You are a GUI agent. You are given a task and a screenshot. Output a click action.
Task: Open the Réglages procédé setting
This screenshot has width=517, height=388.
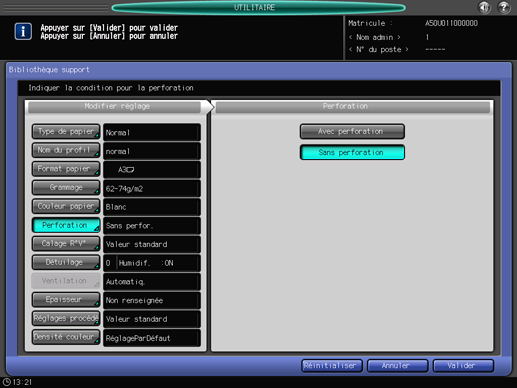66,318
